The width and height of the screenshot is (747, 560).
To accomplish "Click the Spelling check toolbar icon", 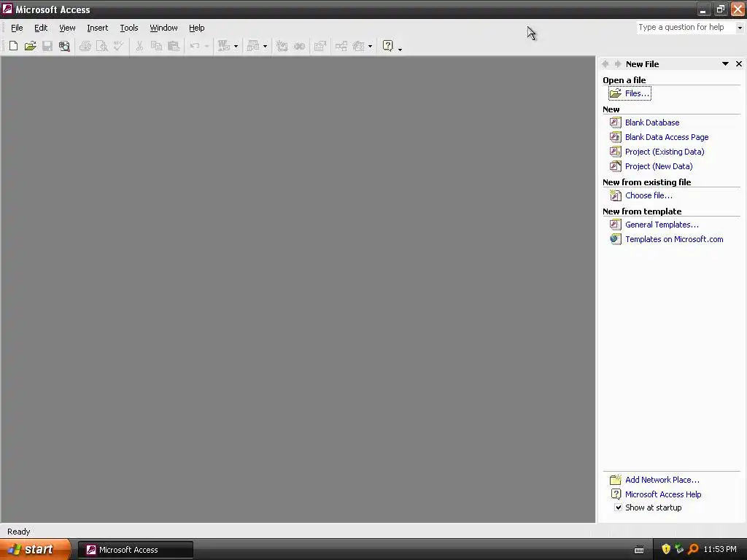I will click(x=119, y=46).
